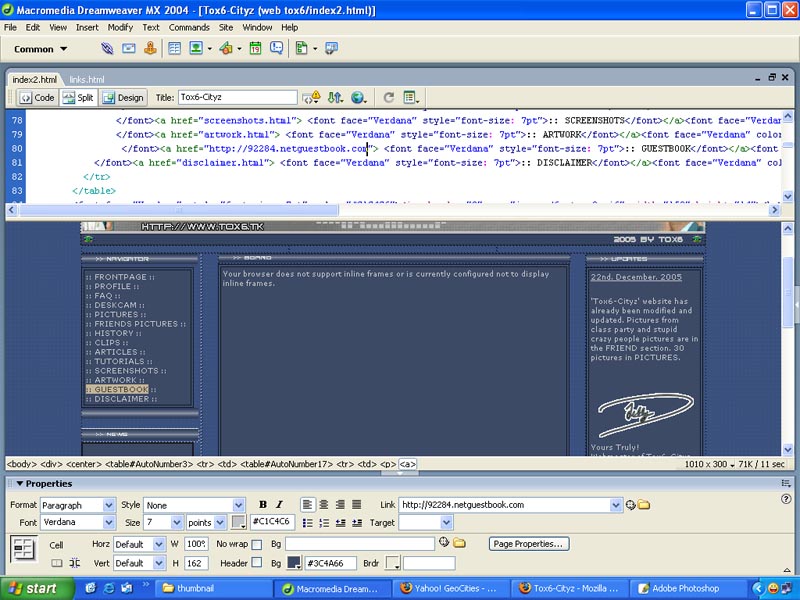The width and height of the screenshot is (800, 600).
Task: Click the Templates insert icon
Action: 302,48
